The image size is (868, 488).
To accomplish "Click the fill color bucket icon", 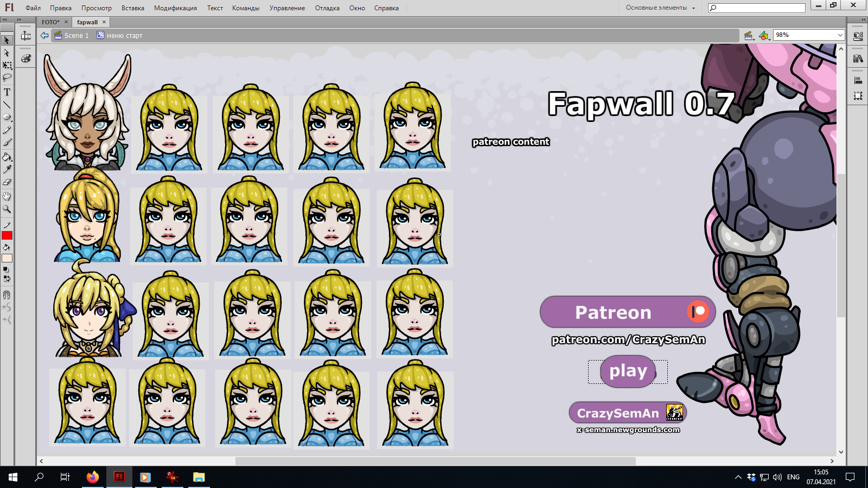I will click(x=7, y=247).
